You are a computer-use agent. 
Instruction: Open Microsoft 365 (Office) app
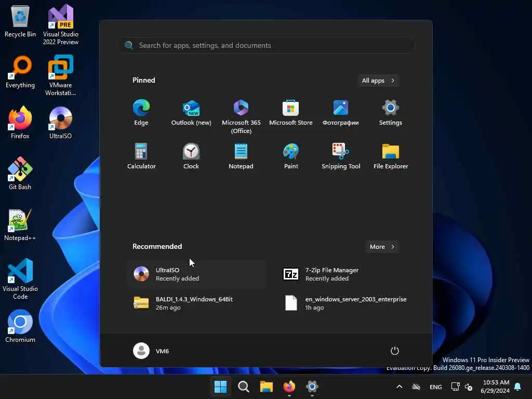tap(241, 117)
